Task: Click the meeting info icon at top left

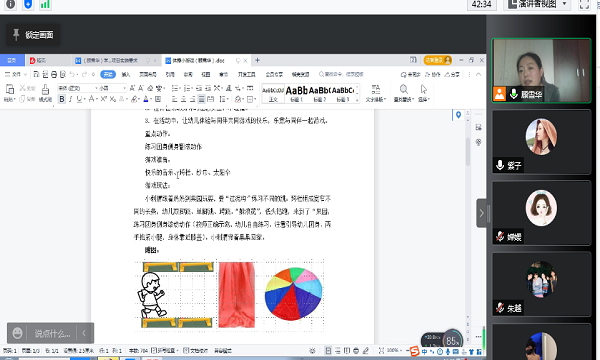Action: (10, 4)
